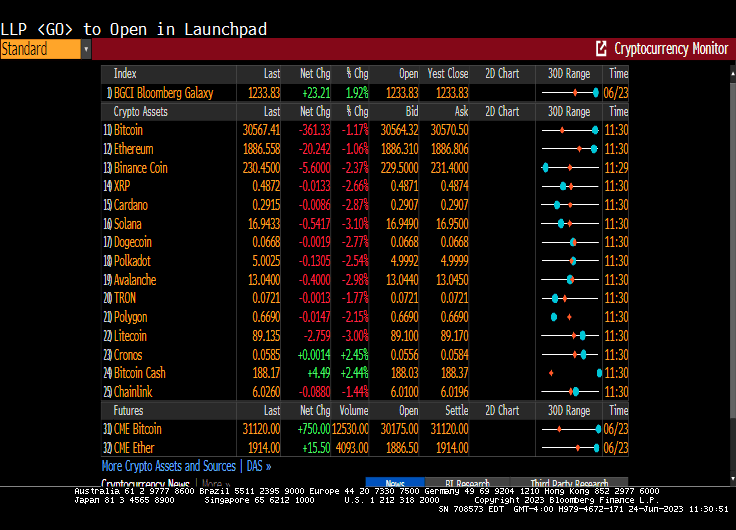This screenshot has height=530, width=736.
Task: Select the Solana asset name
Action: click(128, 224)
